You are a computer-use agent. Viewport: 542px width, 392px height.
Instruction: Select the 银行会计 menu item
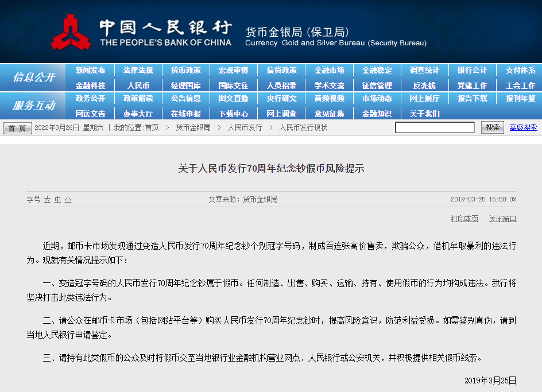click(x=472, y=70)
